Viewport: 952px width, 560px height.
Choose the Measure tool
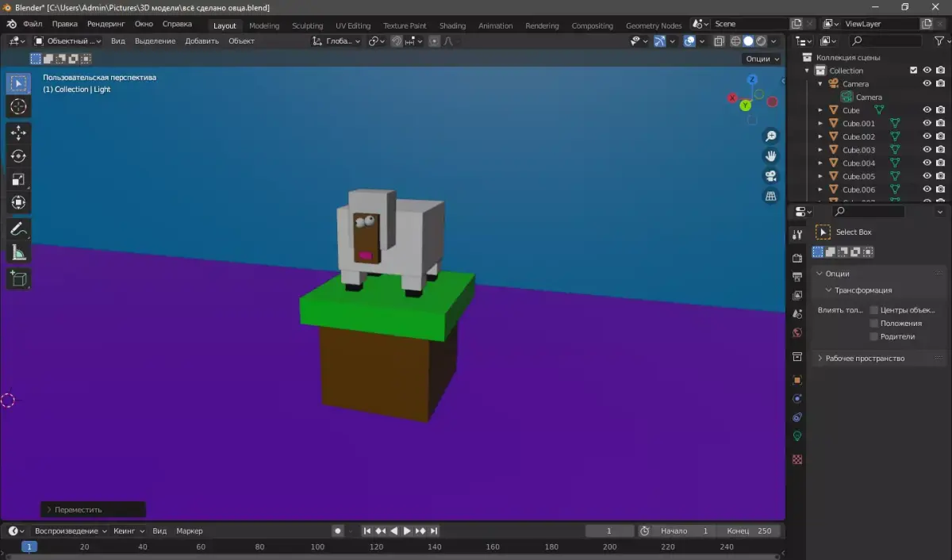click(19, 252)
